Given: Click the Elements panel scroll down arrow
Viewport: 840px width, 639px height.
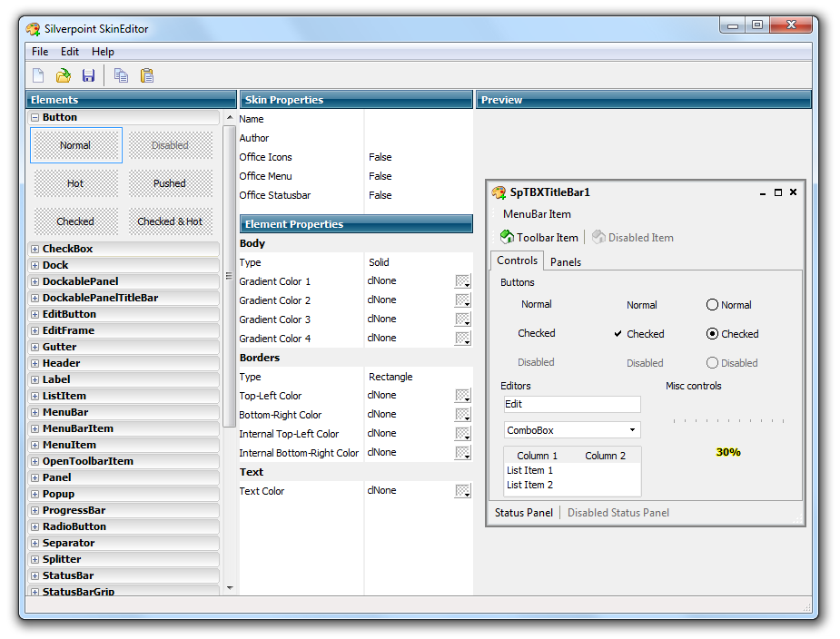Looking at the screenshot, I should click(x=230, y=588).
